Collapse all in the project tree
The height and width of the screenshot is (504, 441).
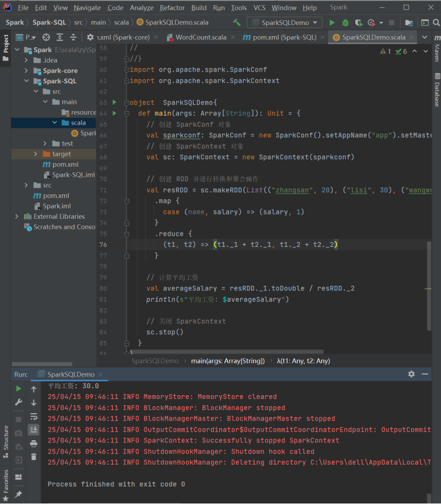[x=73, y=37]
